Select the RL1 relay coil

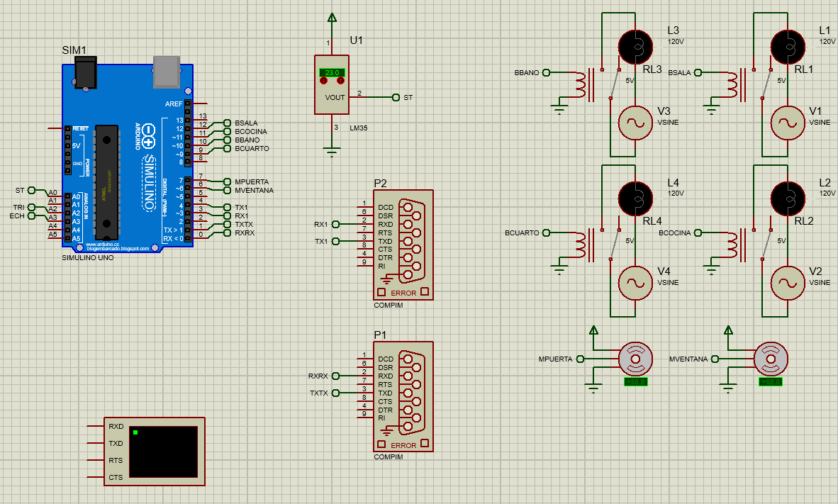(x=732, y=84)
